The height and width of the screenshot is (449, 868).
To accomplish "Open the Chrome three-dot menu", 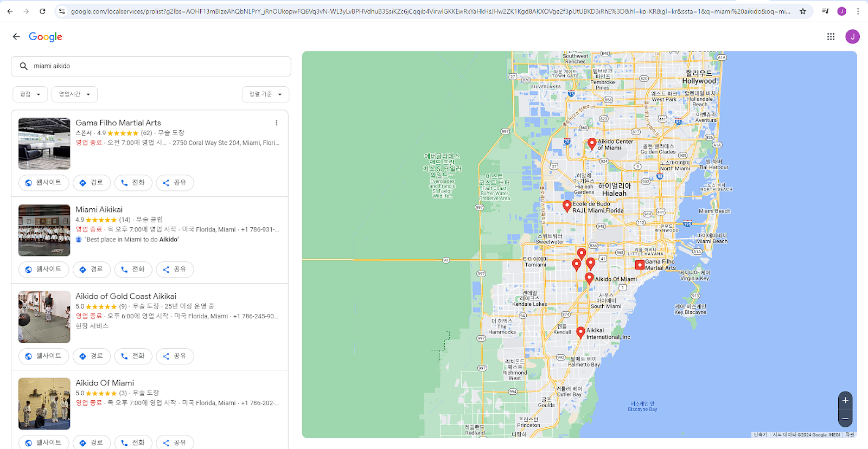I will [858, 11].
